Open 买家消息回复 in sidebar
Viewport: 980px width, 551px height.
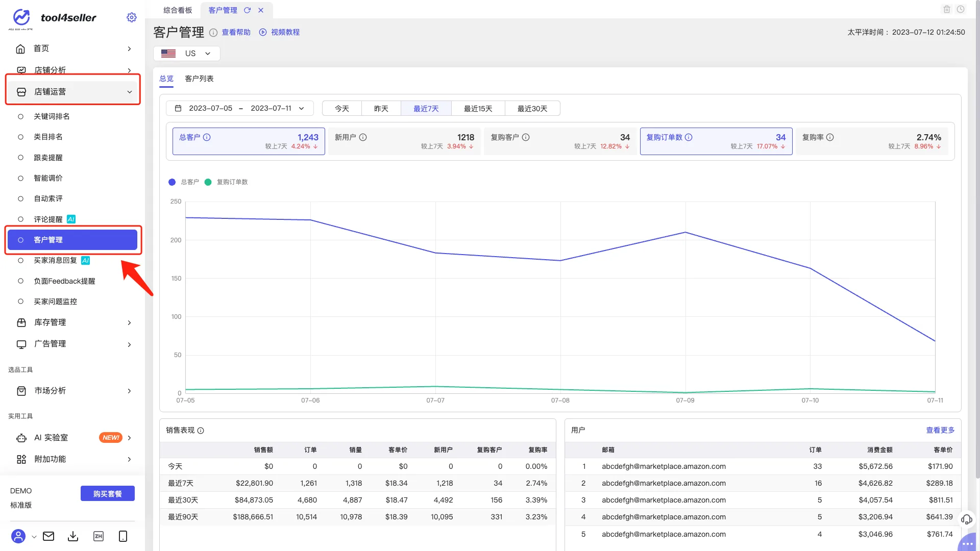[55, 260]
